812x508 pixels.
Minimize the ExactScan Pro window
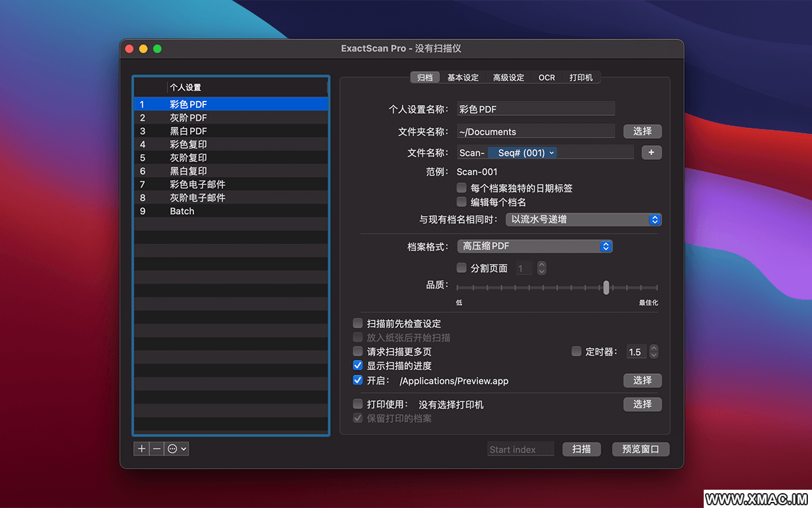pos(143,49)
